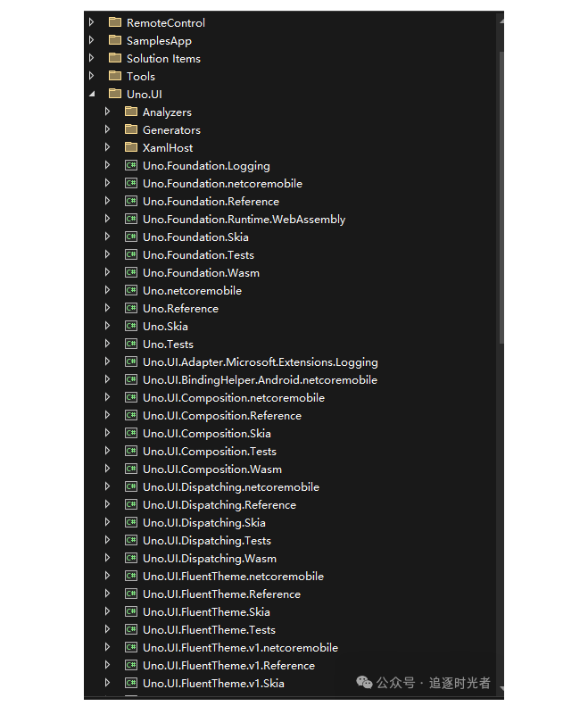
Task: Select Uno.UI.FluentTheme.v1.Reference project
Action: coord(228,665)
